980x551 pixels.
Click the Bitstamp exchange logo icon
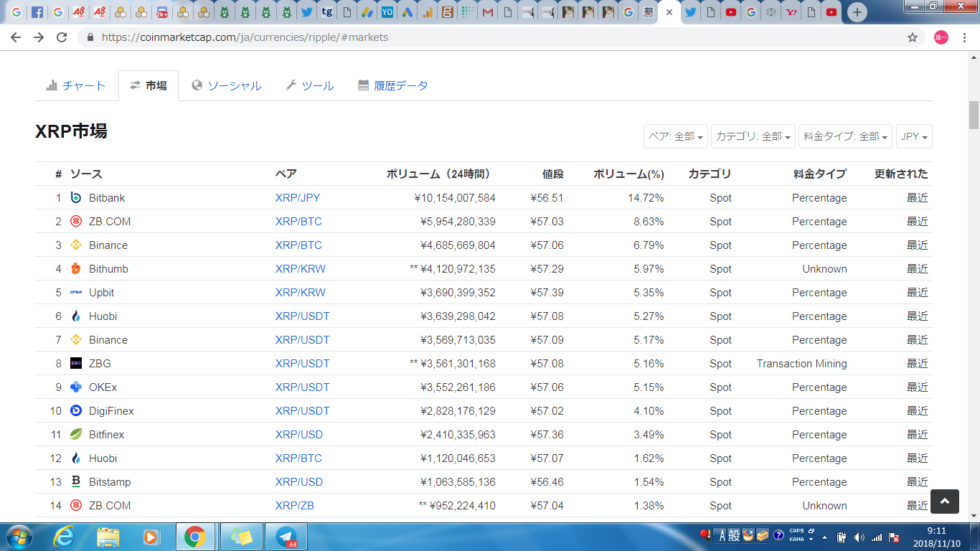coord(76,482)
